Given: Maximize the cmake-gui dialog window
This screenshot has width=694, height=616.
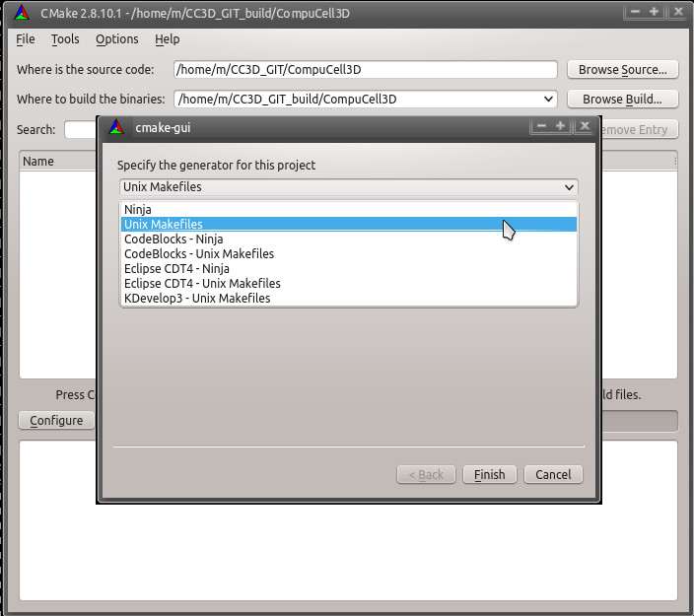Looking at the screenshot, I should [561, 126].
